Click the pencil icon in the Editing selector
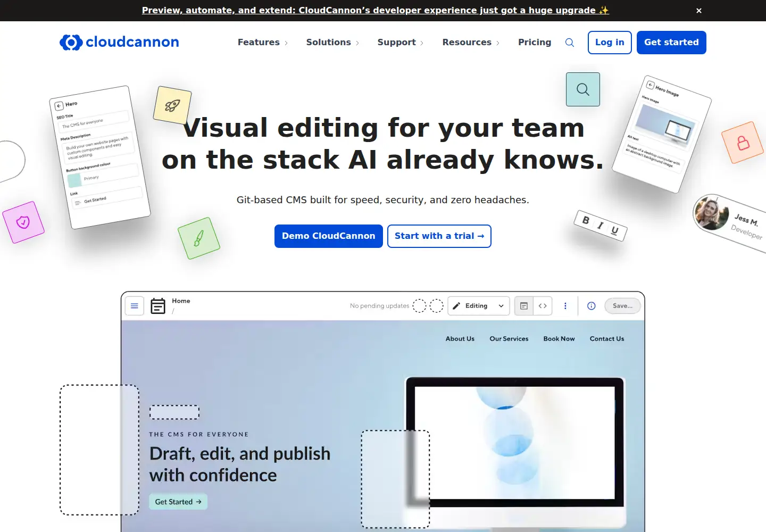 point(456,306)
